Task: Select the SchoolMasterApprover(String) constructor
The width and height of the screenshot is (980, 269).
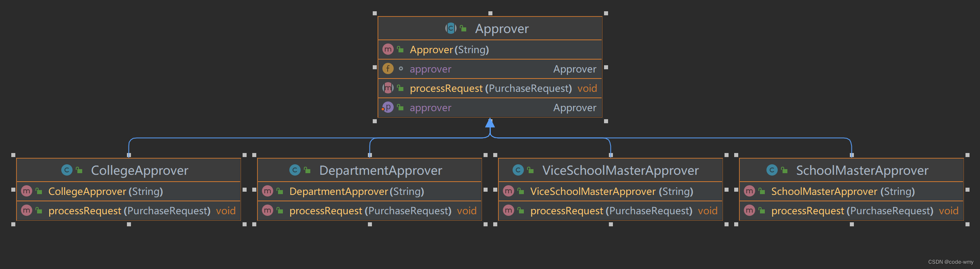Action: (843, 191)
